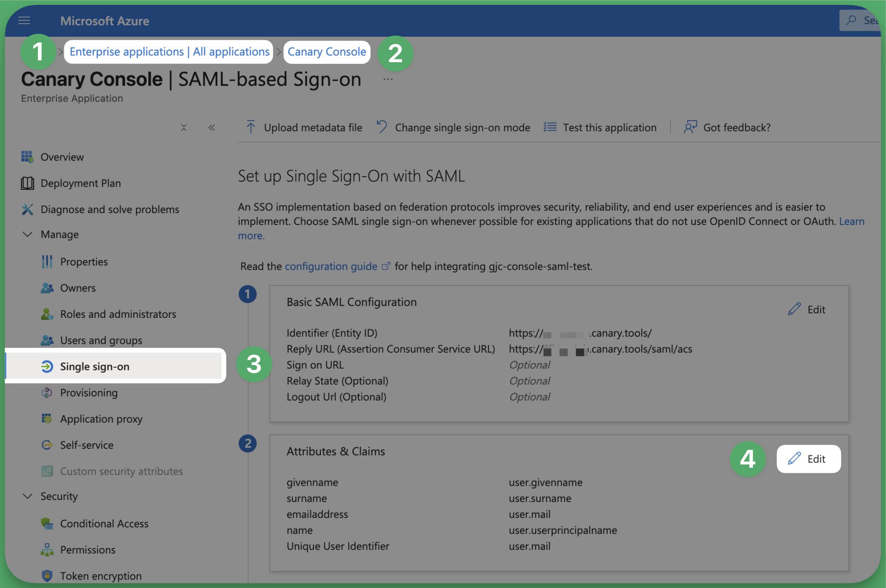Click Test this application
This screenshot has height=588, width=886.
click(600, 127)
